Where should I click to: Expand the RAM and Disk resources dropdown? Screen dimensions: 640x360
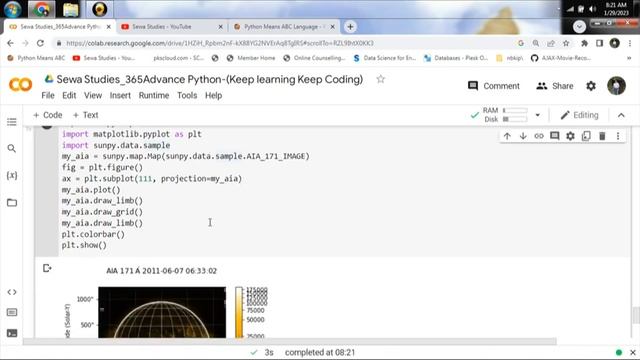point(538,115)
